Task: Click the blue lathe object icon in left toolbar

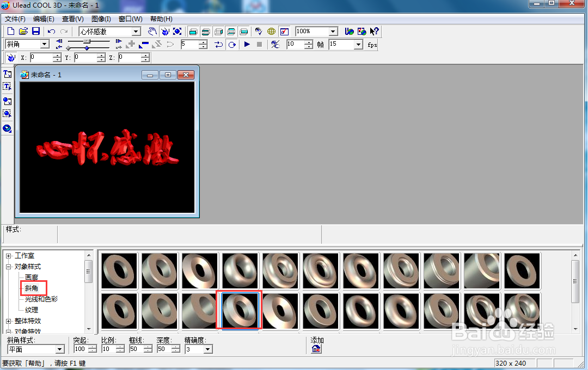Action: tap(7, 128)
